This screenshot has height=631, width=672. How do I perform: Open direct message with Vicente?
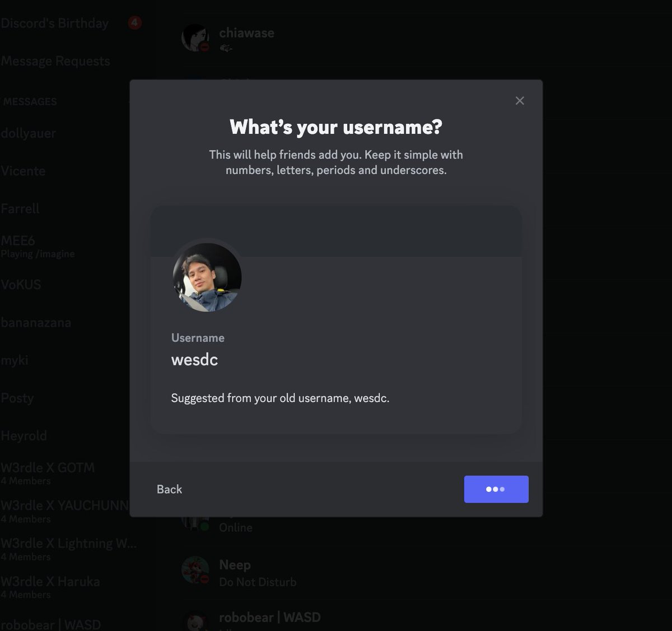(23, 171)
